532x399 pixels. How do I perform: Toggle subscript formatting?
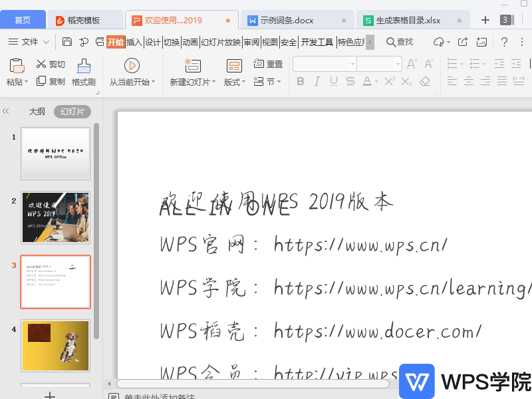point(407,80)
